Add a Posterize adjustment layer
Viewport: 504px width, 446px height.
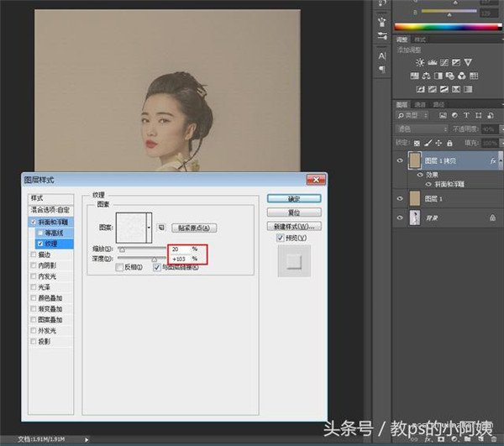click(x=433, y=89)
